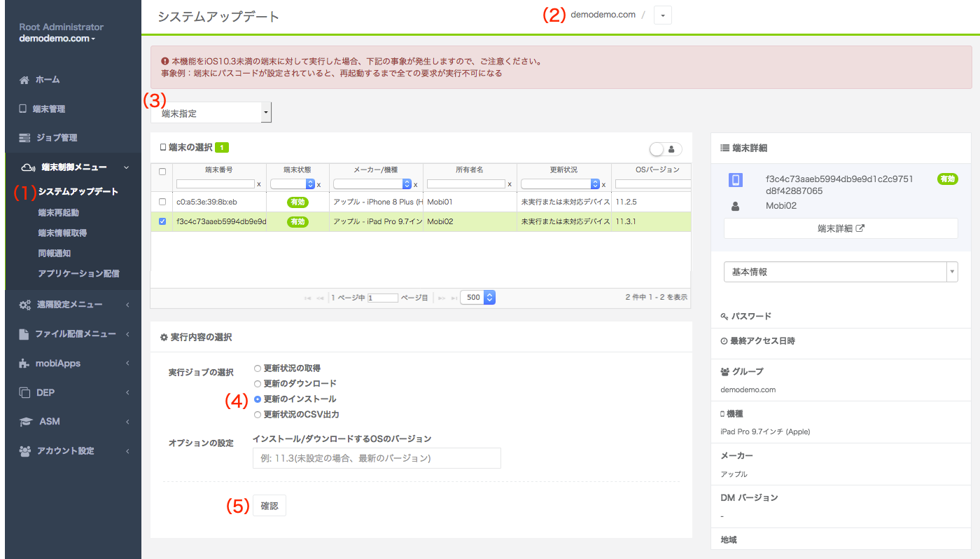Check the select-all checkbox in table header
Screen dimensions: 980x559
coord(162,172)
